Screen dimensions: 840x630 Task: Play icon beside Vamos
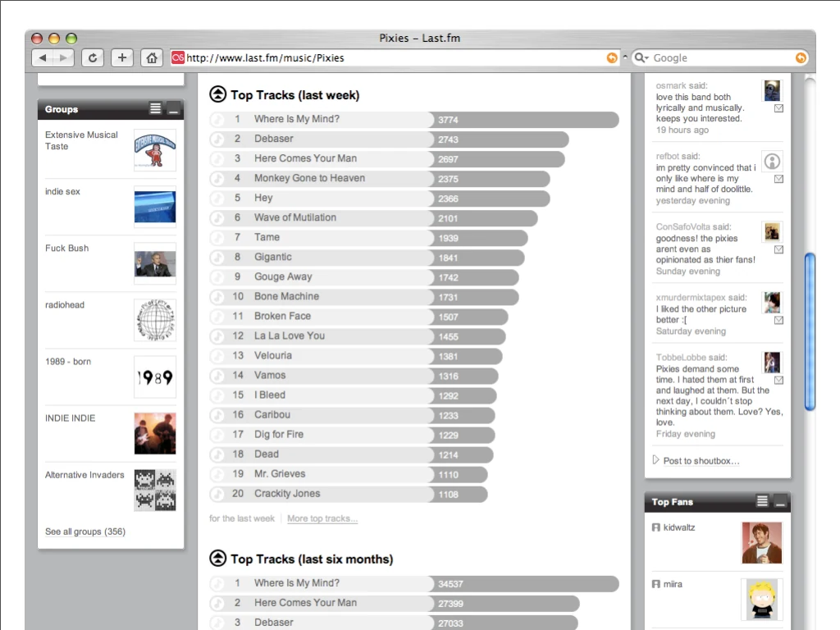click(x=217, y=376)
